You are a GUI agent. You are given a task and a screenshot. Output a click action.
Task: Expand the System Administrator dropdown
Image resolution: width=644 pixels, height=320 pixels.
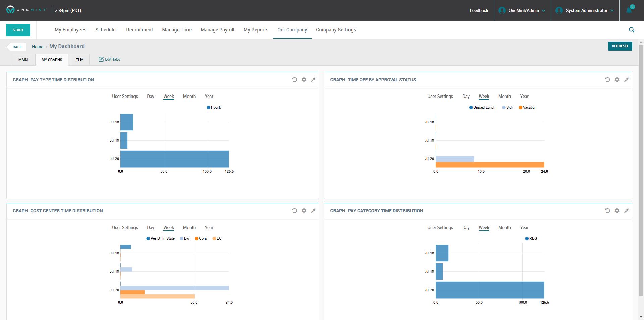[585, 10]
